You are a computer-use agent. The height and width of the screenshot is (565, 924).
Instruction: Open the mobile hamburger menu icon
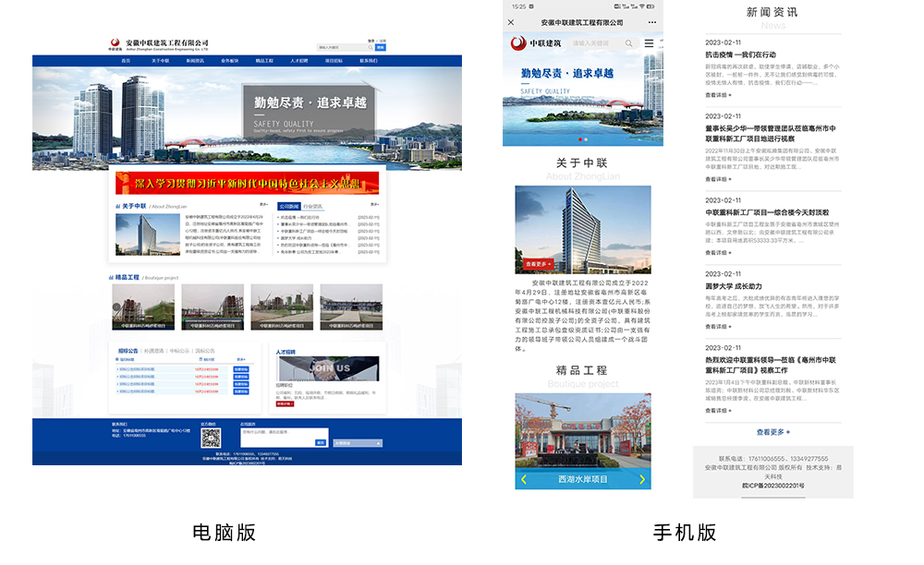(649, 43)
